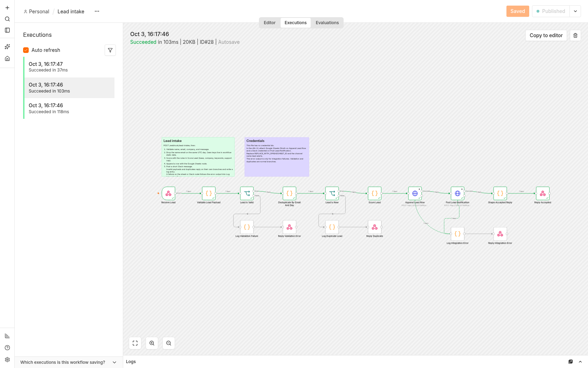Switch to the Evaluations tab

(x=327, y=23)
